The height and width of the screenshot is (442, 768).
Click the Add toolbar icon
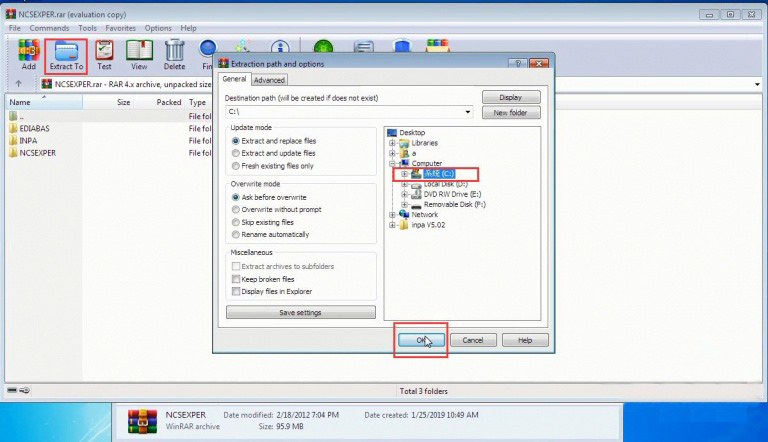coord(29,50)
